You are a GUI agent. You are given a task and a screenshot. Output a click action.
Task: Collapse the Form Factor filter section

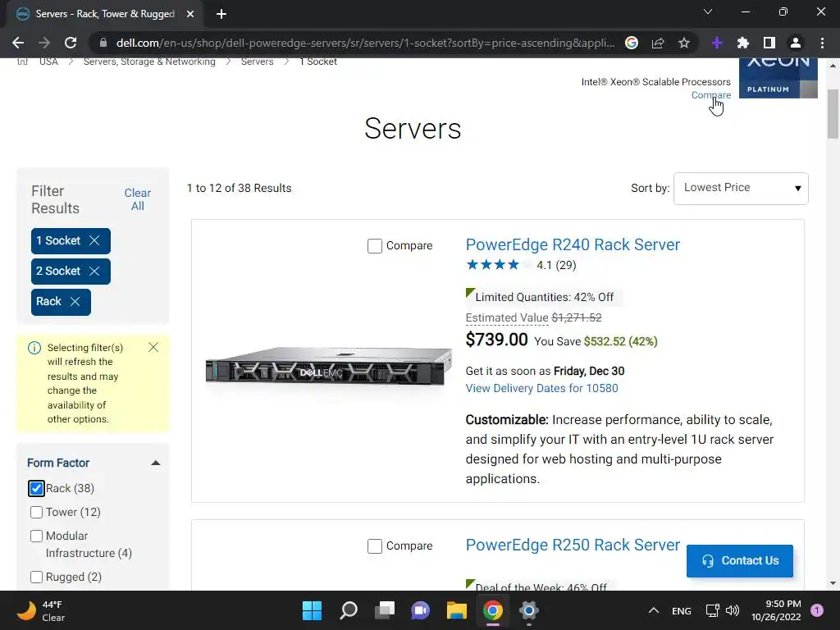pos(155,463)
